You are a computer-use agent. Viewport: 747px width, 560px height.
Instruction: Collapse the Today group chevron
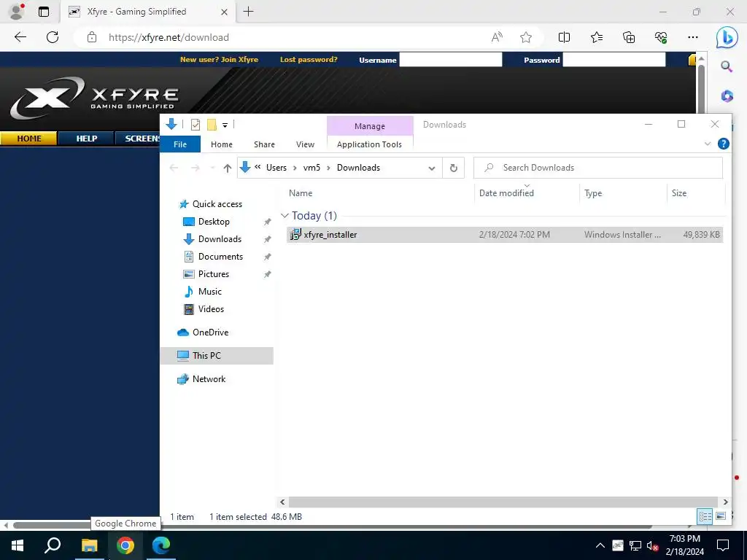click(x=285, y=216)
